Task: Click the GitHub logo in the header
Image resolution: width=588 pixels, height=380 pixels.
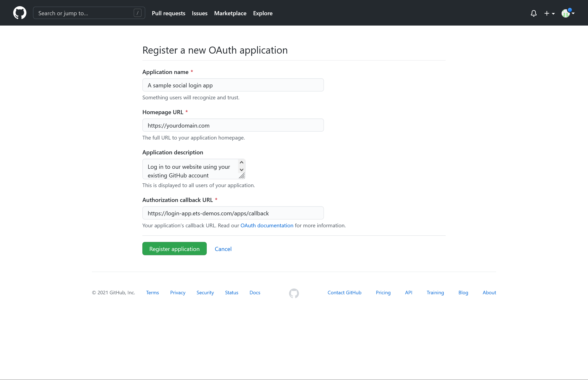Action: coord(20,13)
